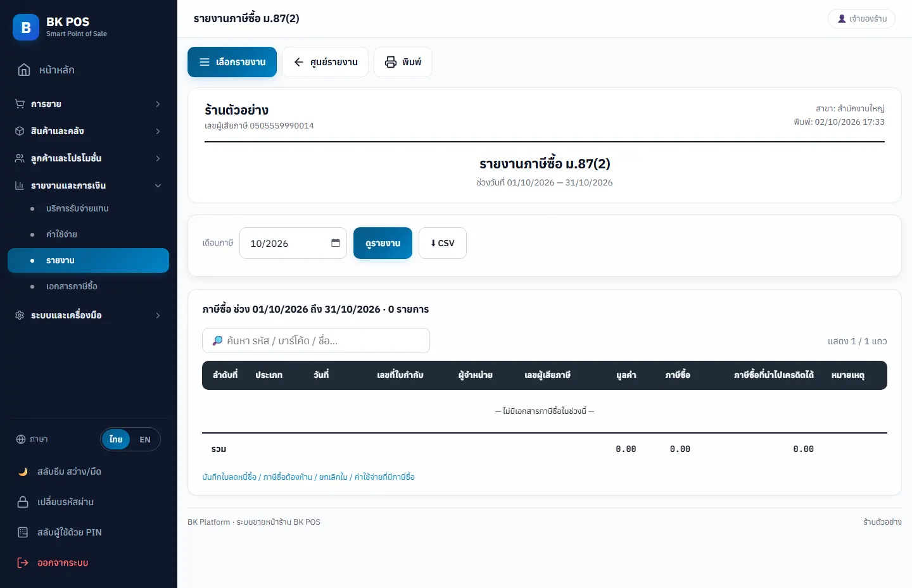Collapse the รายงานและการเงิน menu chevron
The height and width of the screenshot is (588, 912).
[x=158, y=185]
